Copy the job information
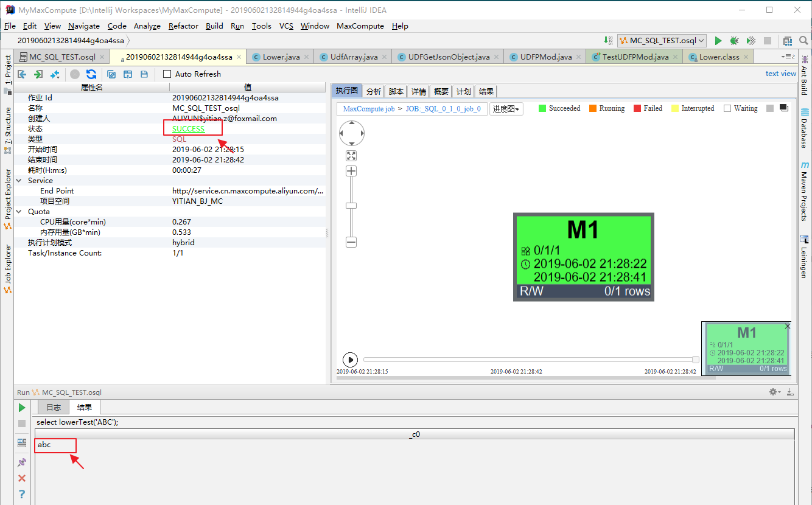This screenshot has width=812, height=505. pos(111,74)
